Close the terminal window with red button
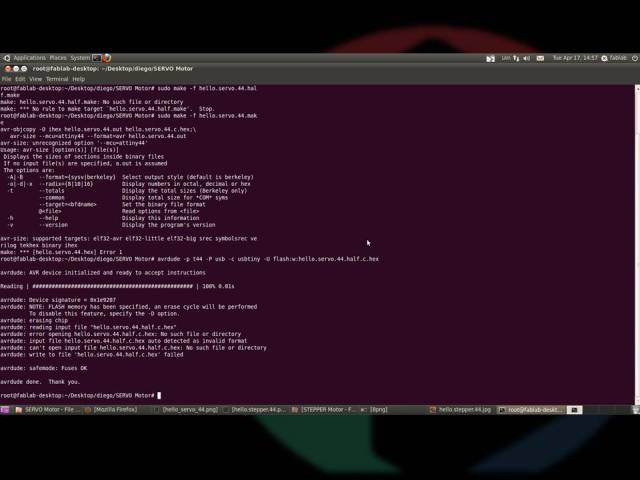The height and width of the screenshot is (480, 640). (8, 69)
